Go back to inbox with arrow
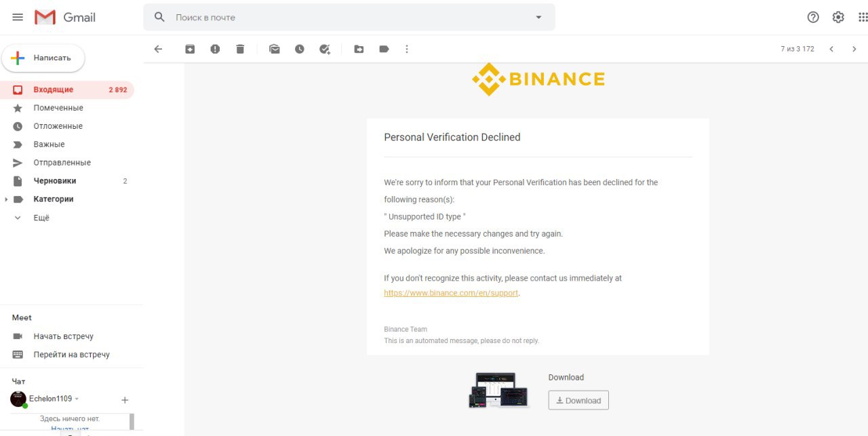This screenshot has width=868, height=436. [158, 49]
